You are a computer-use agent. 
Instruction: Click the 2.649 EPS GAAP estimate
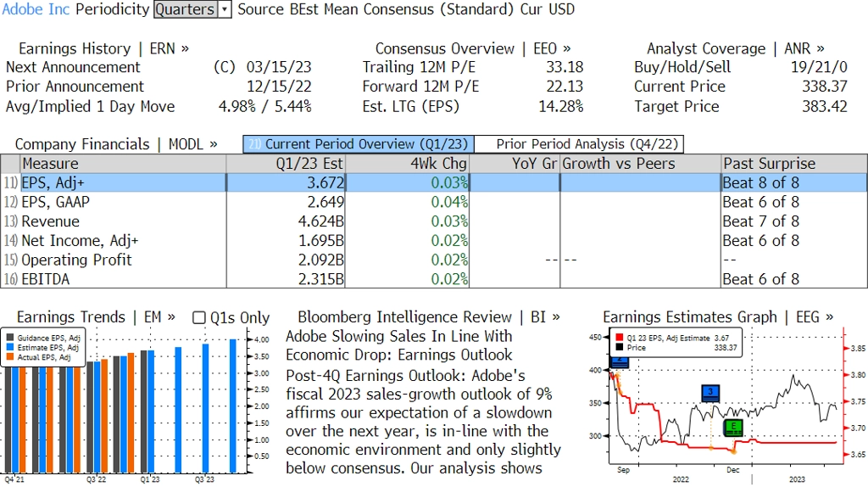point(325,202)
